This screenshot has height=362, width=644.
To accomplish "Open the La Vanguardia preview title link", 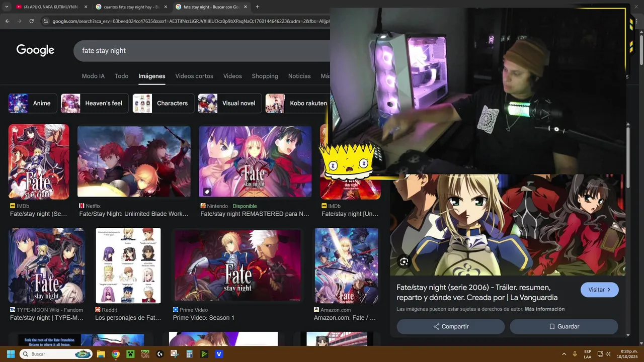I will [477, 293].
